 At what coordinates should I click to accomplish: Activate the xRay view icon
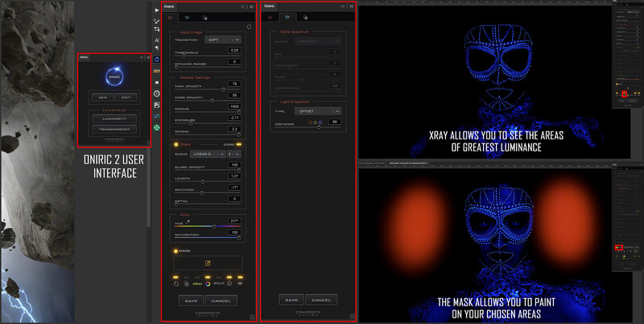pyautogui.click(x=197, y=283)
